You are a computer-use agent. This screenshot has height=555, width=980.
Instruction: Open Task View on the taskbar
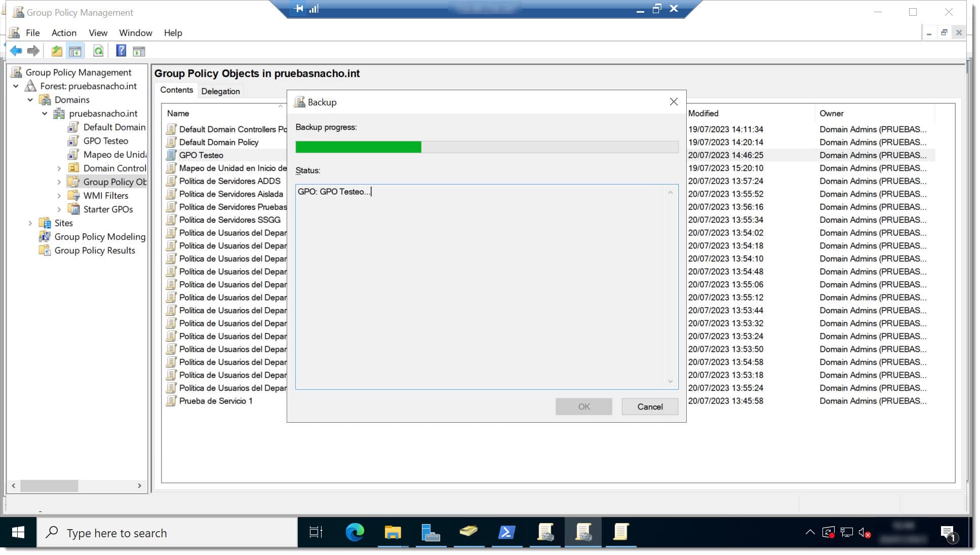[316, 532]
